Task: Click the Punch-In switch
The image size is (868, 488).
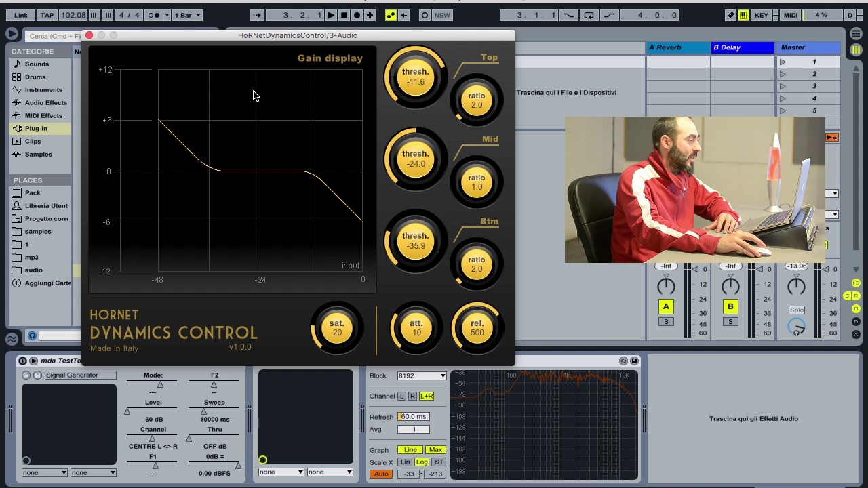Action: pyautogui.click(x=568, y=15)
